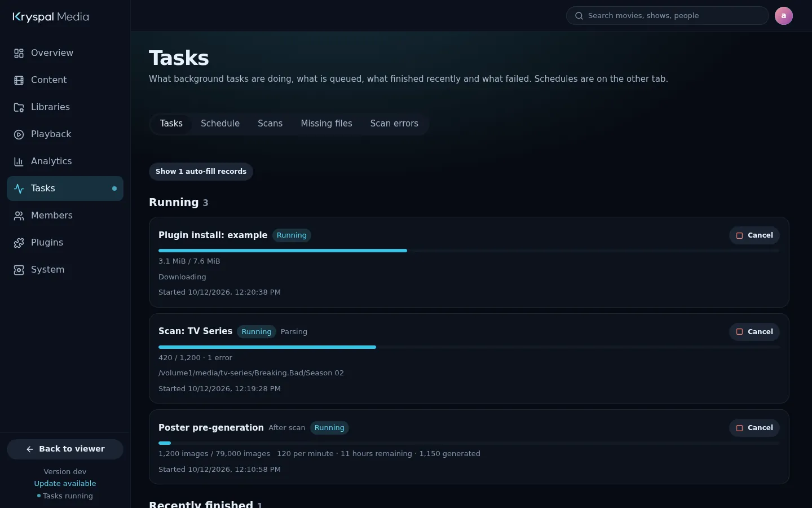Click the Playback play-circle icon
This screenshot has height=508, width=812.
pyautogui.click(x=19, y=134)
